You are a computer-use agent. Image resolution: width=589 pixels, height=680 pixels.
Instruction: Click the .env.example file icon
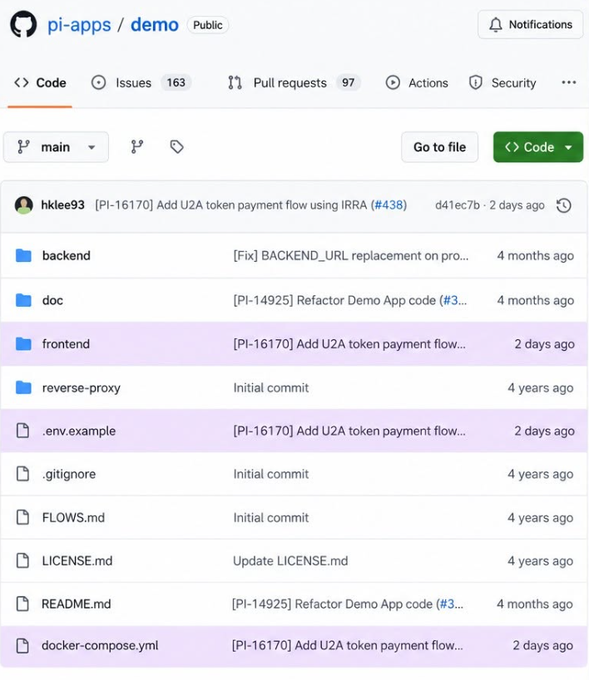[x=23, y=431]
